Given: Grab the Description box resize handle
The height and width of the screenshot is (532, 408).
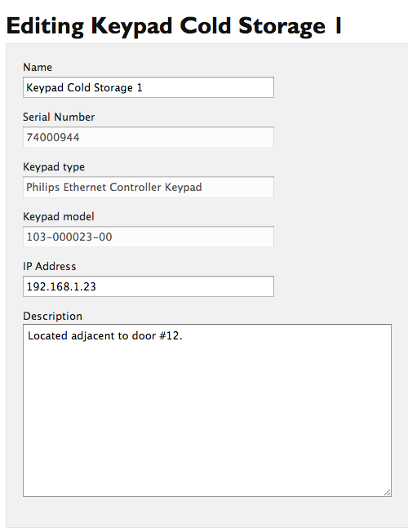Looking at the screenshot, I should click(x=388, y=493).
